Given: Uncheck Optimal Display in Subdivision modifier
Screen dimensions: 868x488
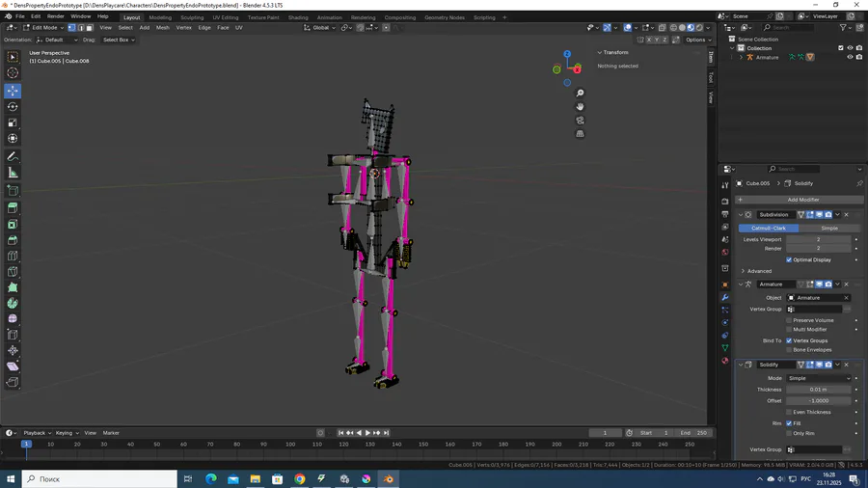Looking at the screenshot, I should pyautogui.click(x=789, y=259).
